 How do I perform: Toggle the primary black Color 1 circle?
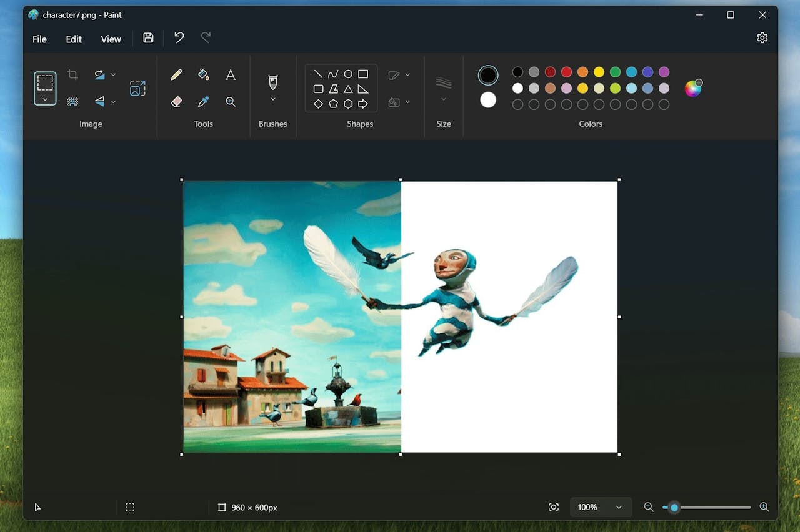pyautogui.click(x=488, y=76)
